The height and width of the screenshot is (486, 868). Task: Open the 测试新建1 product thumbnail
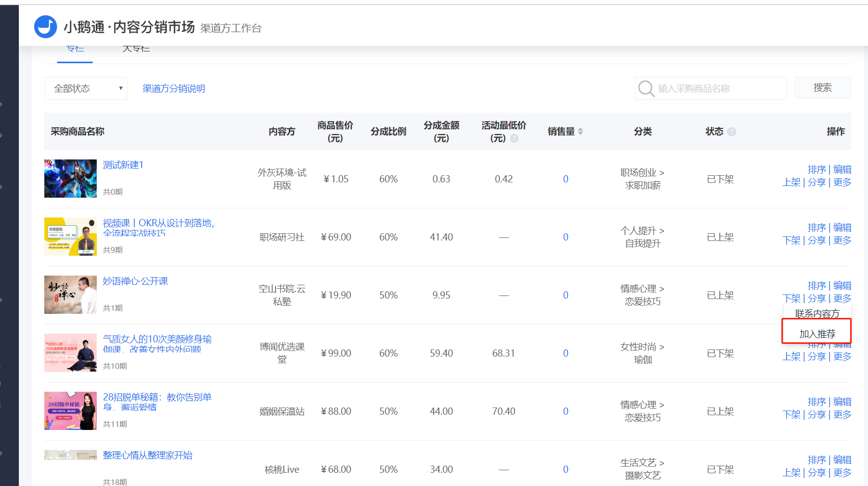tap(70, 178)
